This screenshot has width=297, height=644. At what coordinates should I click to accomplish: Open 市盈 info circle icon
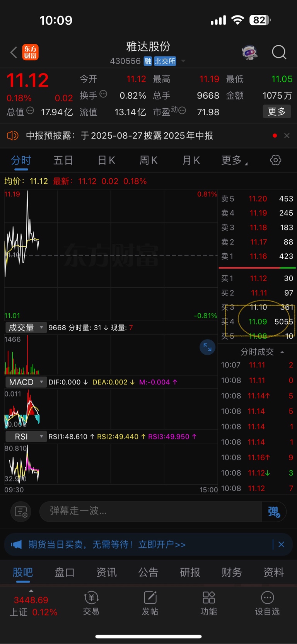pyautogui.click(x=182, y=111)
